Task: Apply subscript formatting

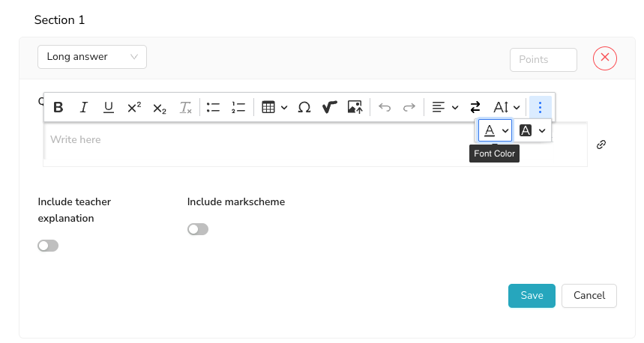Action: (160, 107)
